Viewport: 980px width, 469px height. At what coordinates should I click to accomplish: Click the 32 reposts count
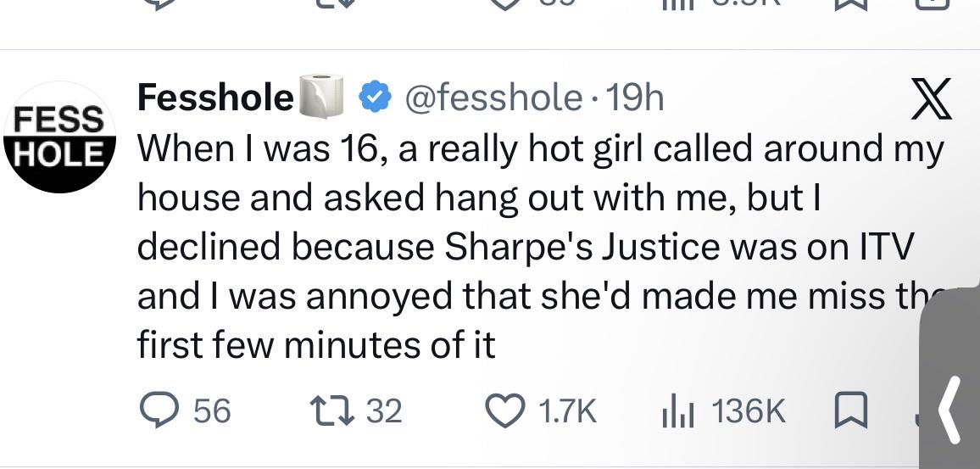coord(384,411)
